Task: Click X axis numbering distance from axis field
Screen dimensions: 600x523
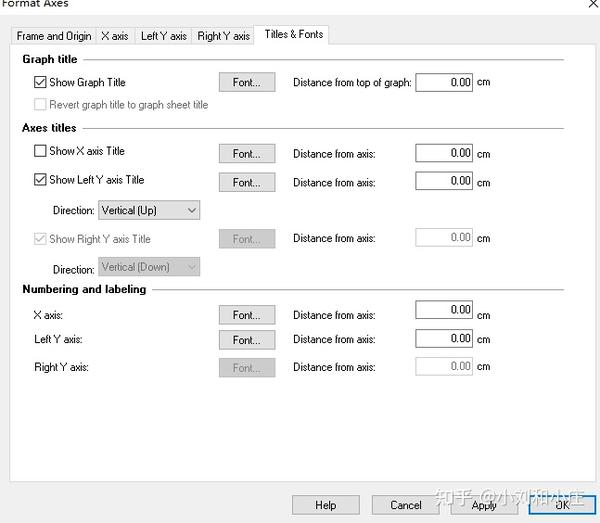Action: [444, 310]
